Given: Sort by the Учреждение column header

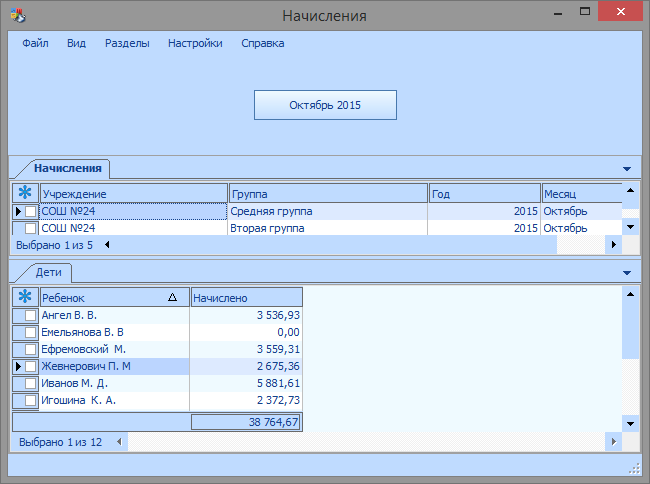Looking at the screenshot, I should coord(133,194).
